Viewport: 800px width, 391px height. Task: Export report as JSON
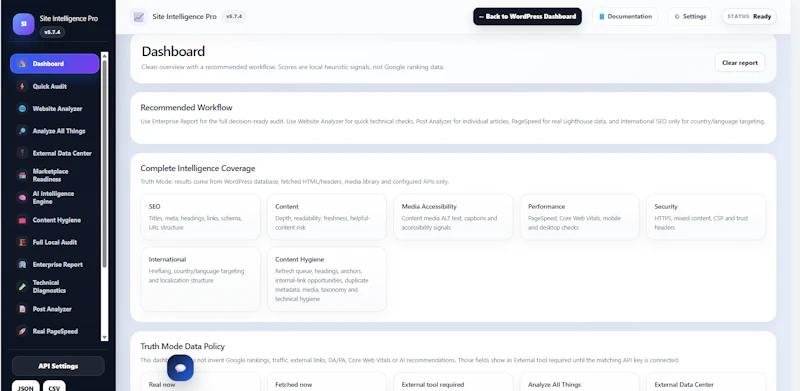(26, 387)
